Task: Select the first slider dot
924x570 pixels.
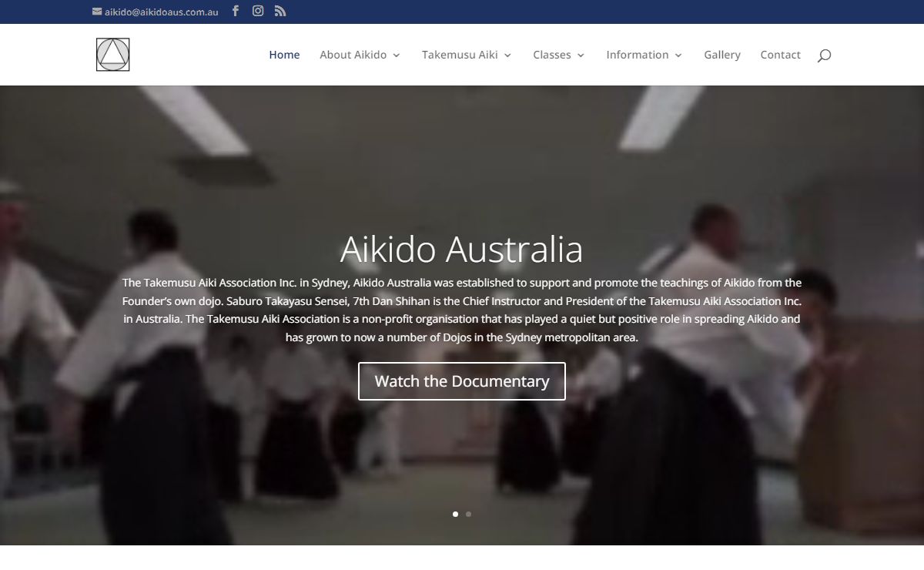Action: click(455, 514)
